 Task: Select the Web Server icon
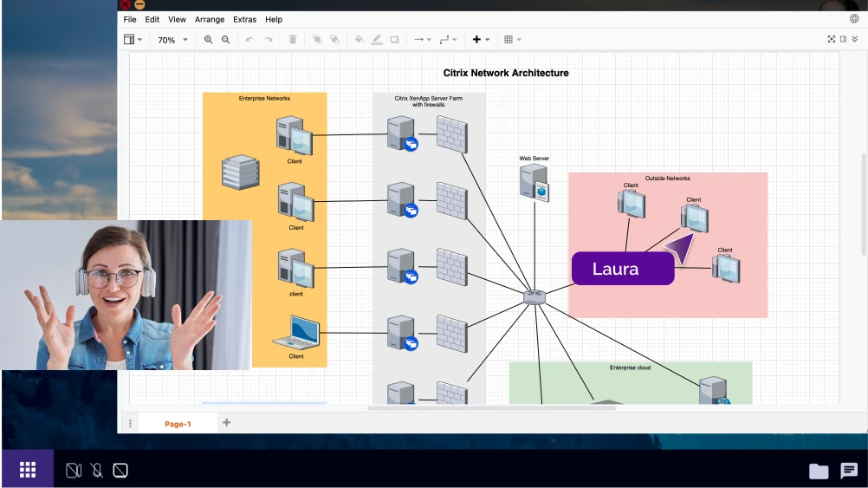(x=534, y=183)
